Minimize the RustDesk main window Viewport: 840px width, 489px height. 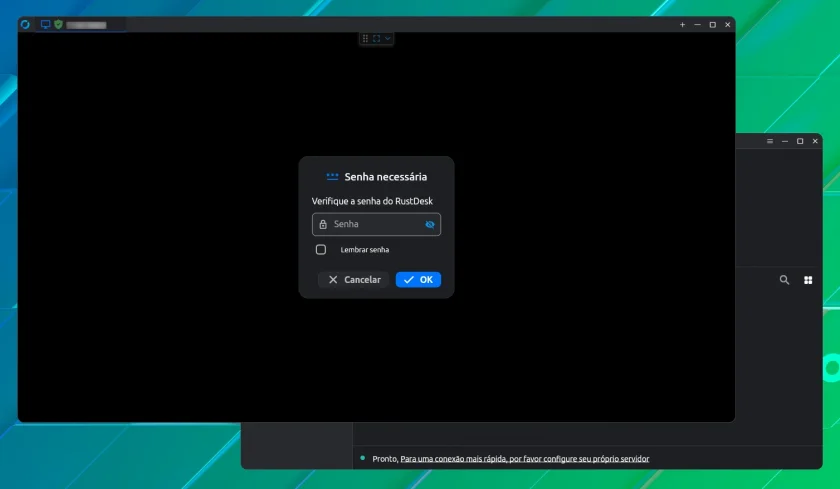click(785, 141)
